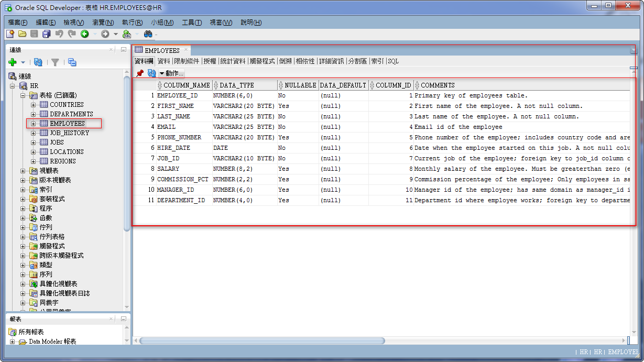Open dropdown beside the new connection plus

[23, 62]
